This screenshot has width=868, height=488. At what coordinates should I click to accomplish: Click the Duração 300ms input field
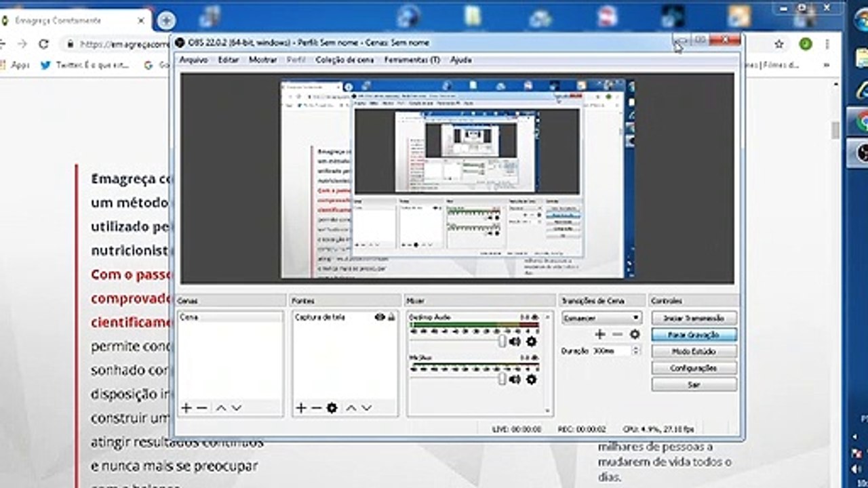[x=611, y=351]
